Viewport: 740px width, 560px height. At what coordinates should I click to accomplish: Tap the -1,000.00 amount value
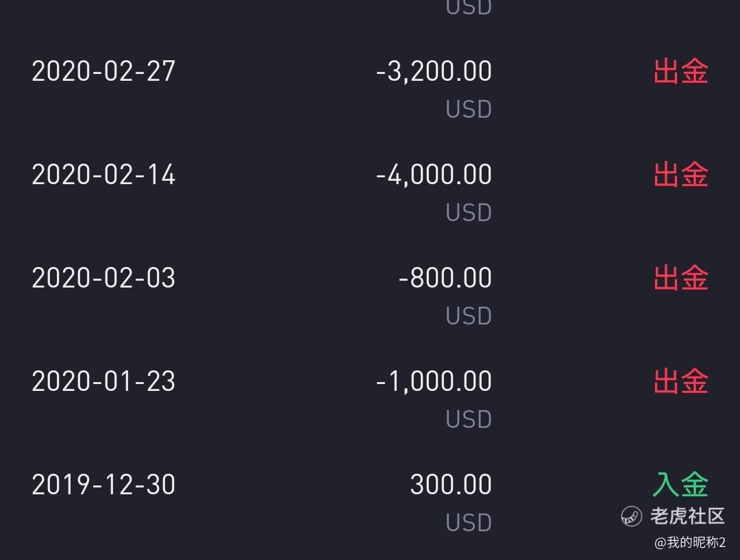coord(434,381)
